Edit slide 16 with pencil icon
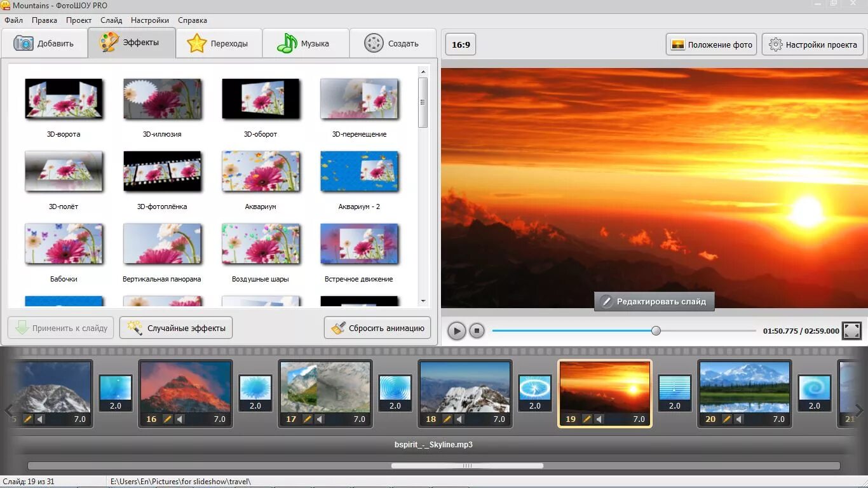The height and width of the screenshot is (488, 868). tap(168, 419)
